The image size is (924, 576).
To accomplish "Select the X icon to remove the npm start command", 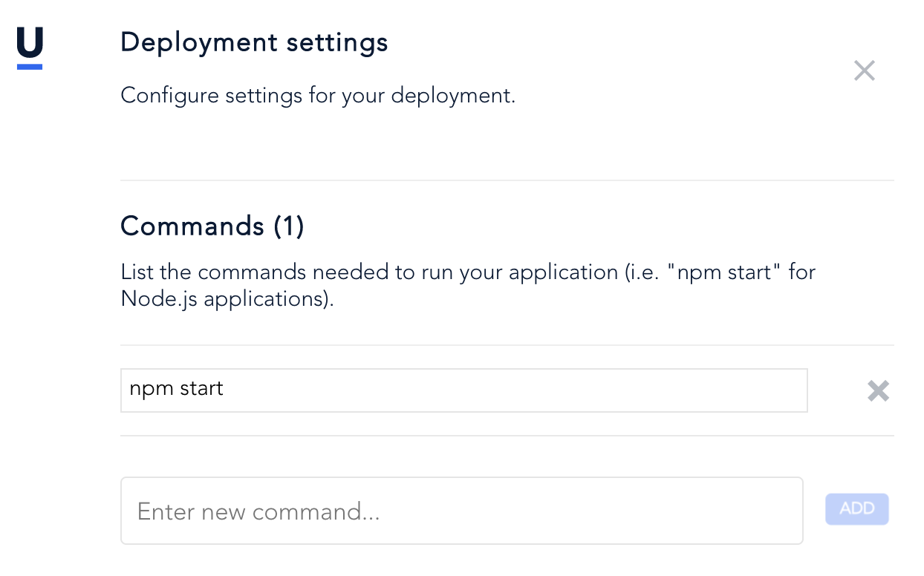I will pos(878,390).
